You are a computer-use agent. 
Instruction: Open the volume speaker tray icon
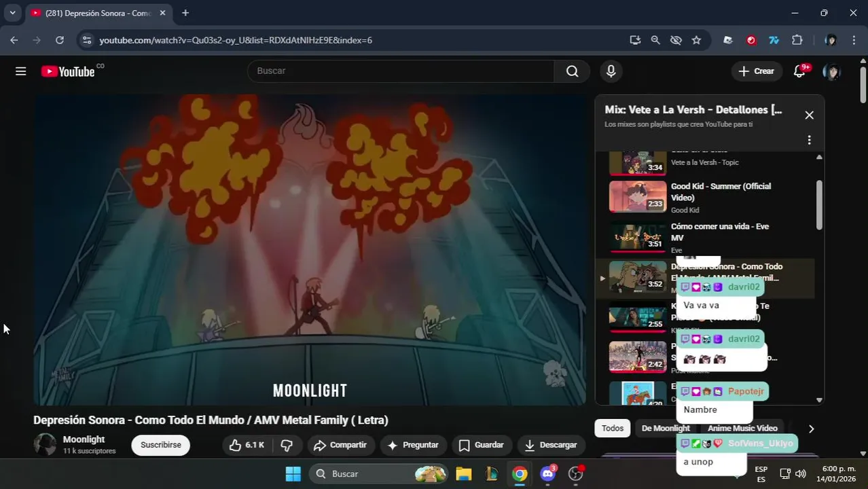pyautogui.click(x=801, y=474)
